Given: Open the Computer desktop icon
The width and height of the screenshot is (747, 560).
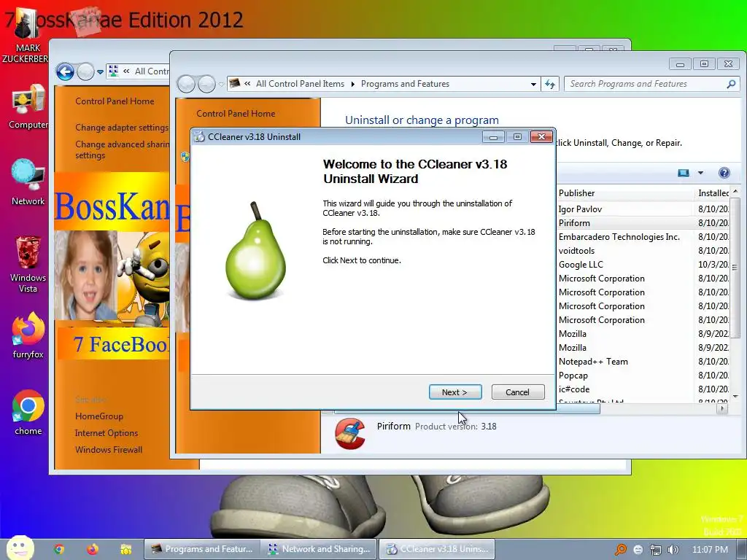Looking at the screenshot, I should coord(28,106).
